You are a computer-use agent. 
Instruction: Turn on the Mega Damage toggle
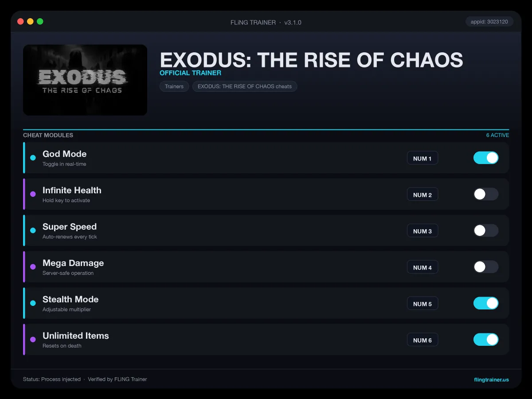(486, 267)
